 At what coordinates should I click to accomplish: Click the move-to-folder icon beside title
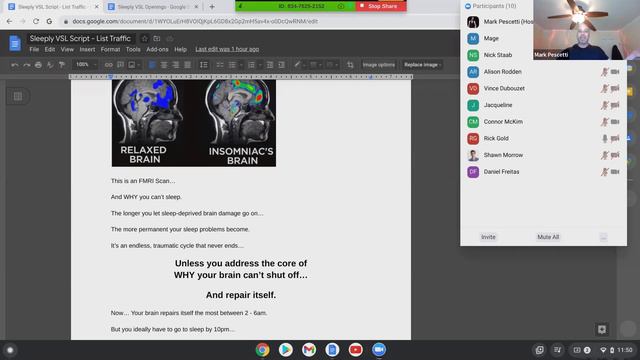coord(157,38)
